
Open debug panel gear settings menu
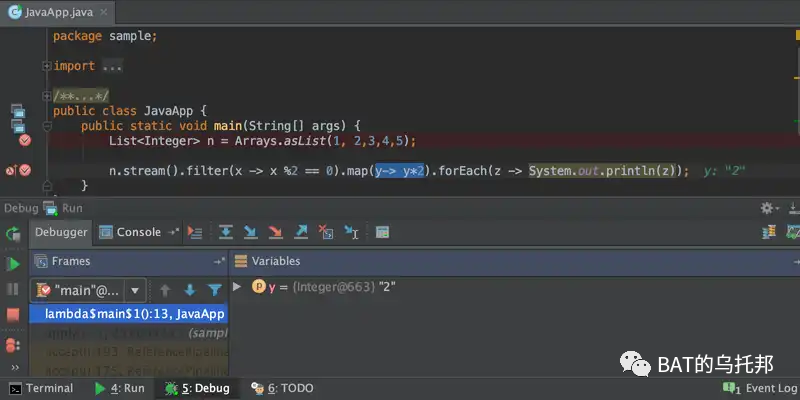[769, 208]
